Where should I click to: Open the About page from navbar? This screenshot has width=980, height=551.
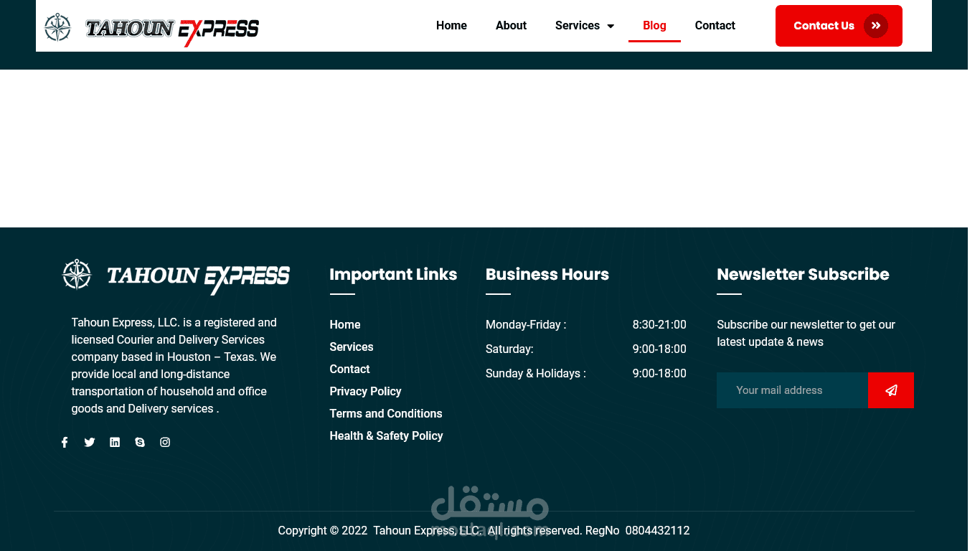pos(511,26)
